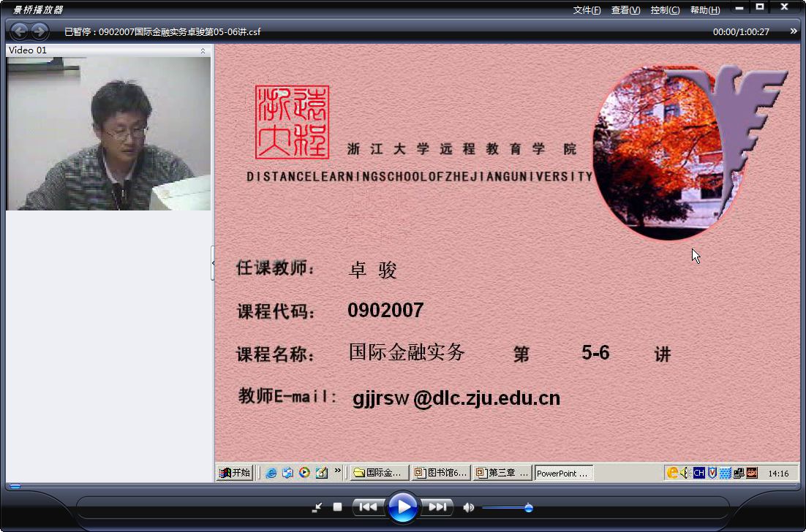The height and width of the screenshot is (532, 806).
Task: Click the teacher name 卓 骏
Action: pos(373,270)
